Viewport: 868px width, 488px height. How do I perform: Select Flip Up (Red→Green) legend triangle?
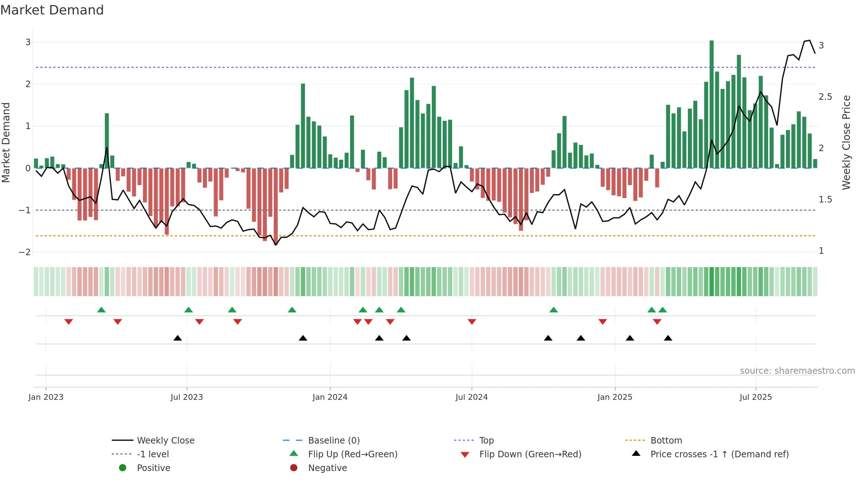pyautogui.click(x=294, y=453)
